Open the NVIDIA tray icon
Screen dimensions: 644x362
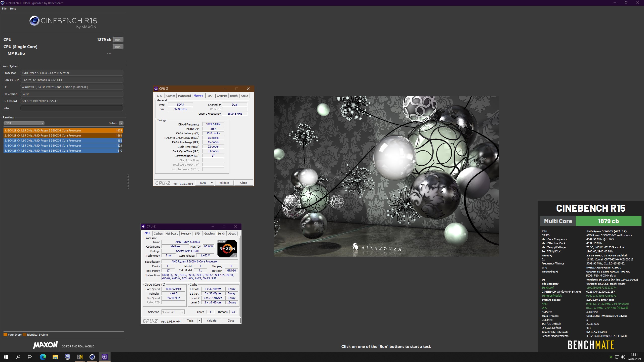(x=611, y=357)
